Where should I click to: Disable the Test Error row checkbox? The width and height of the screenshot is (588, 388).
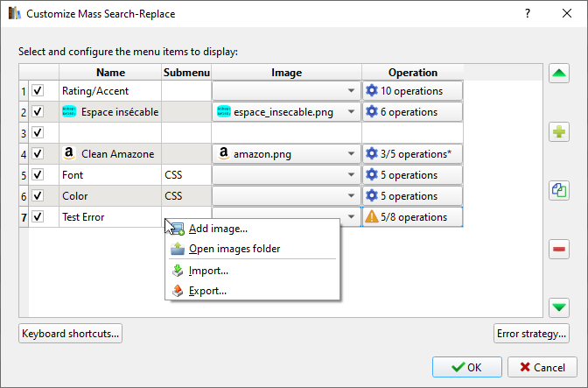click(x=38, y=217)
